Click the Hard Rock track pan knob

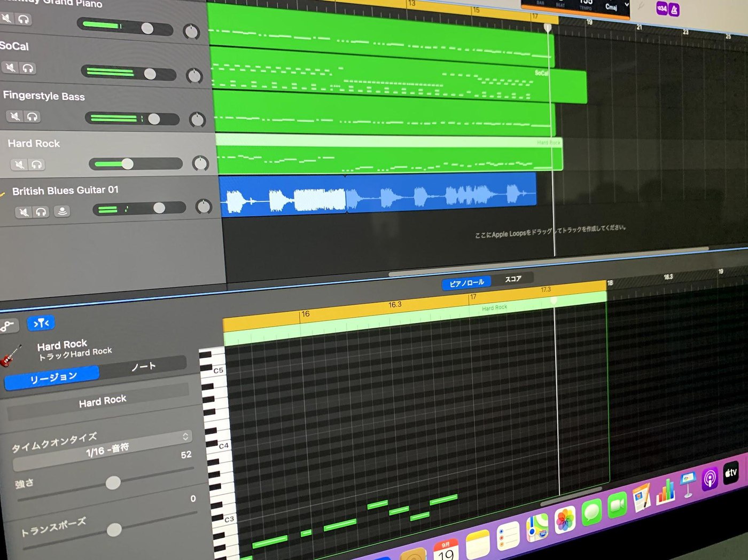coord(200,163)
